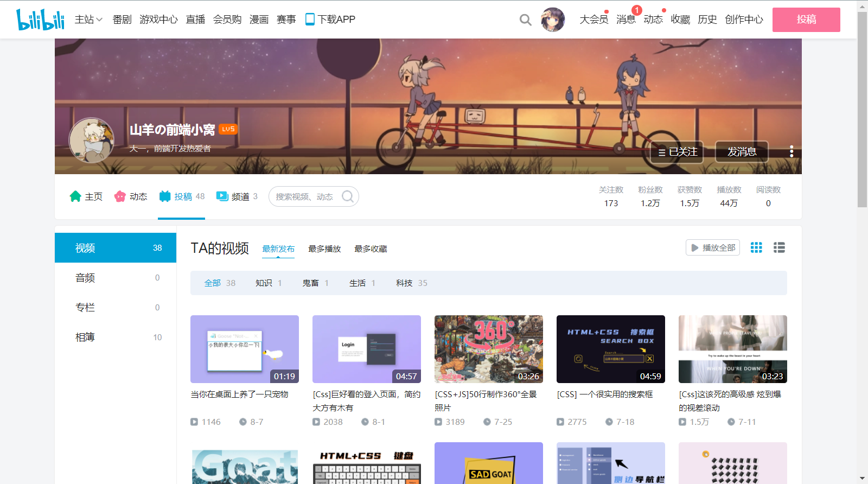
Task: Select the 投稿 48 tab
Action: tap(182, 196)
